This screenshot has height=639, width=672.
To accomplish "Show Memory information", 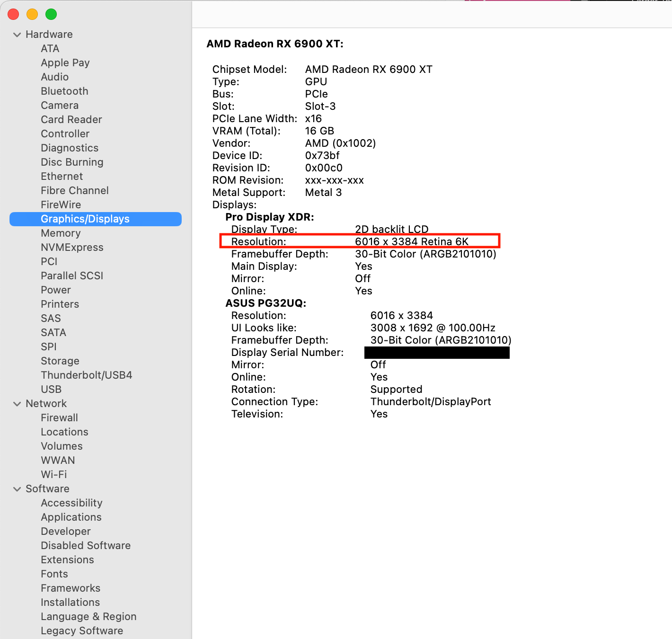I will [x=61, y=233].
